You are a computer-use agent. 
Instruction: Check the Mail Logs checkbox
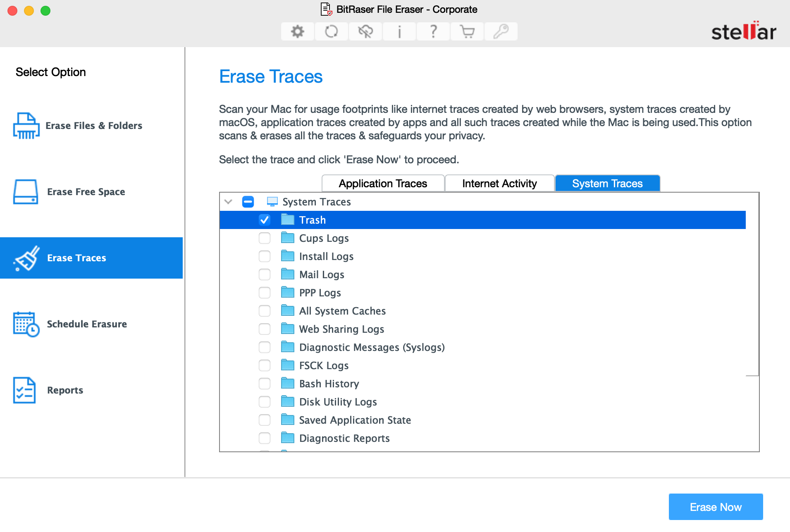[x=265, y=274]
